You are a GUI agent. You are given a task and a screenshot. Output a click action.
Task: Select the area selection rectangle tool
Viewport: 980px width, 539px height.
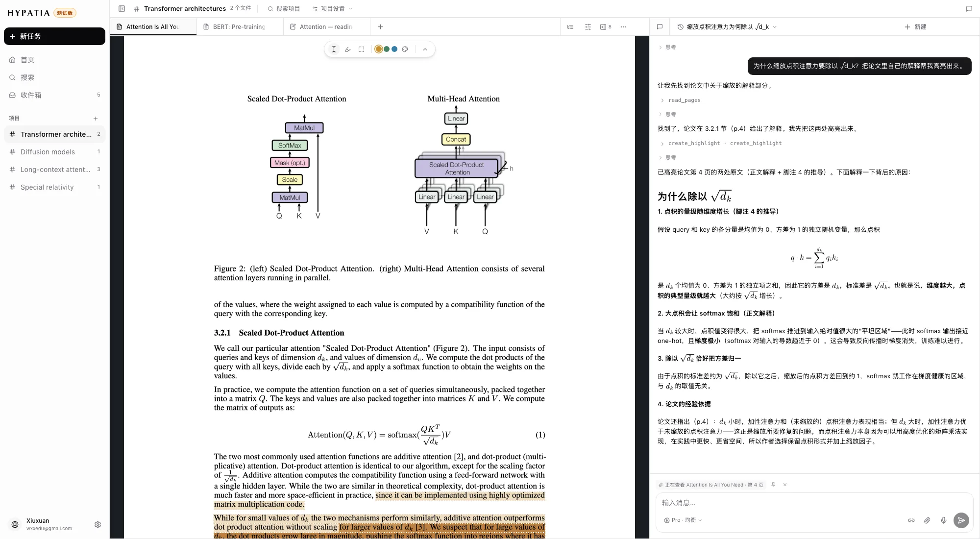coord(361,49)
